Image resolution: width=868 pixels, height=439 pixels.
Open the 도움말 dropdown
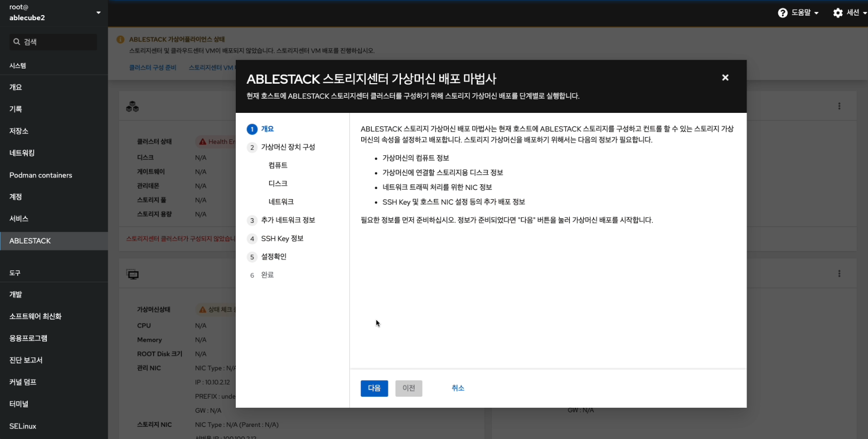click(x=798, y=13)
